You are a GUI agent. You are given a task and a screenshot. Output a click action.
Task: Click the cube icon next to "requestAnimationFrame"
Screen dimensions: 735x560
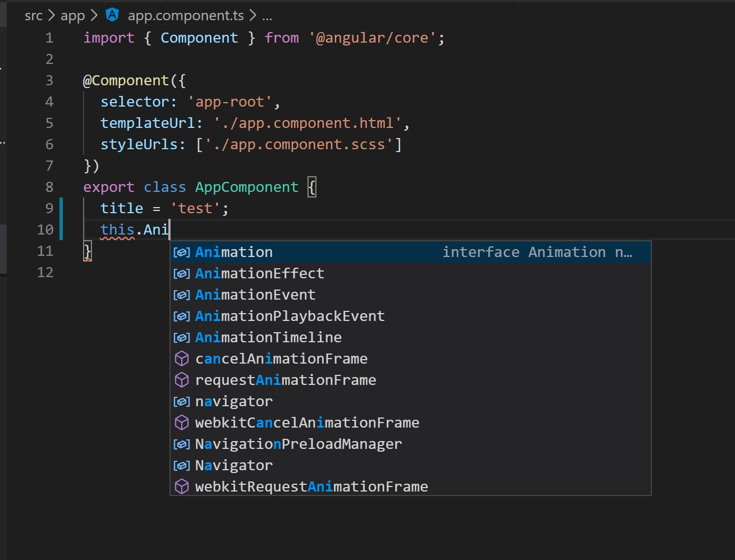click(x=181, y=379)
